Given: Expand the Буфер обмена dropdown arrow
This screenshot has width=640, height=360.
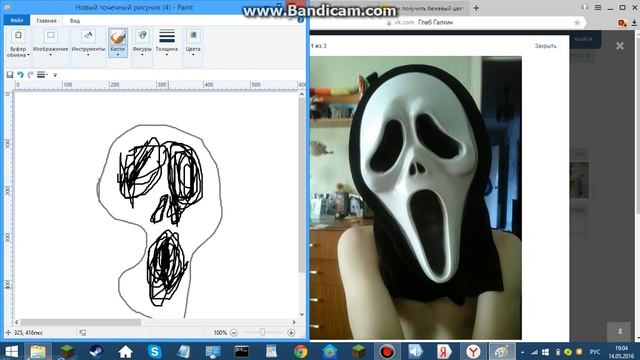Looking at the screenshot, I should pos(29,55).
